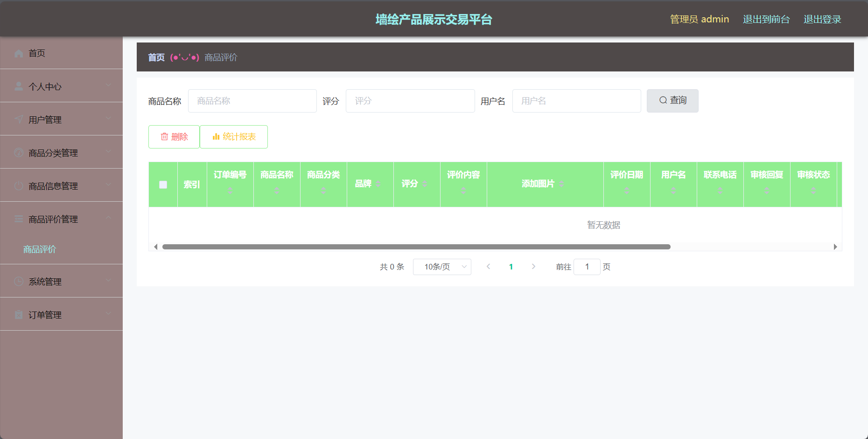Screen dimensions: 868x439
Task: Click the sort arrows under 评价日期 column
Action: [627, 191]
